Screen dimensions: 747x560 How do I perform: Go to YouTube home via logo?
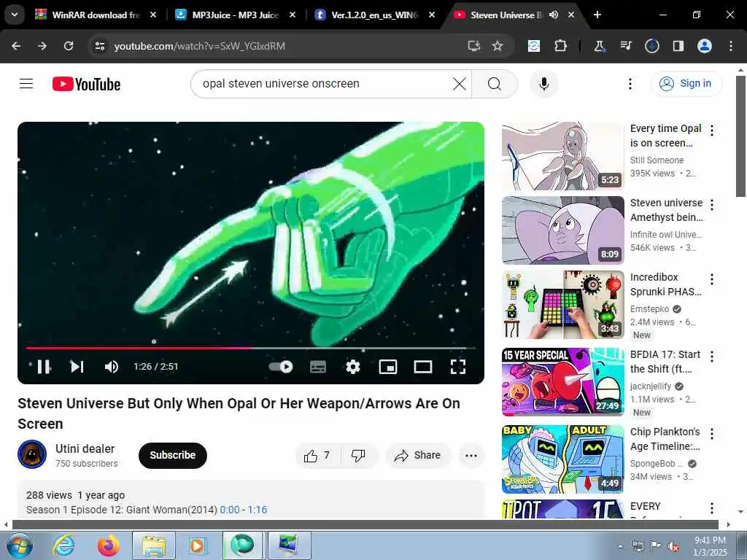click(86, 85)
